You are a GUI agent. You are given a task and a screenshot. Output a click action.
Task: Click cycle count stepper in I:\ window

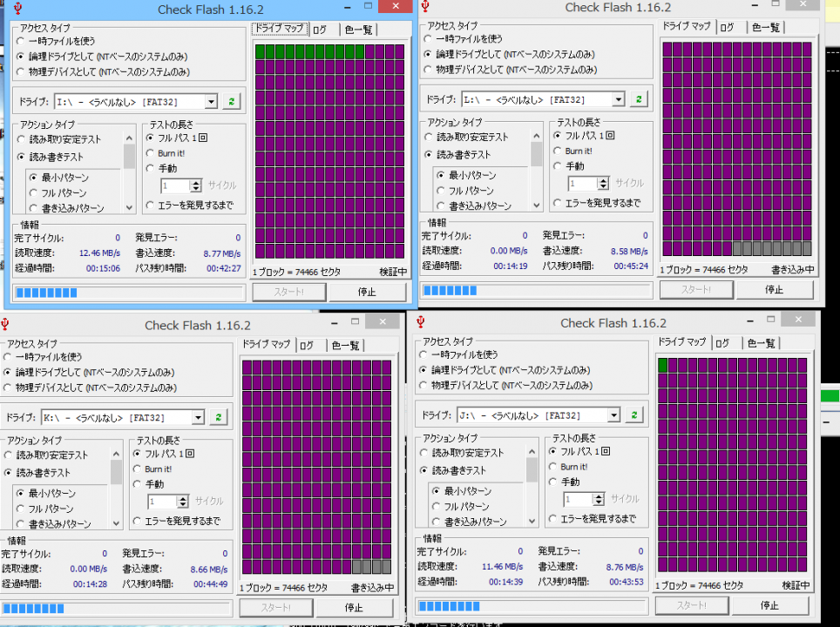[x=196, y=185]
